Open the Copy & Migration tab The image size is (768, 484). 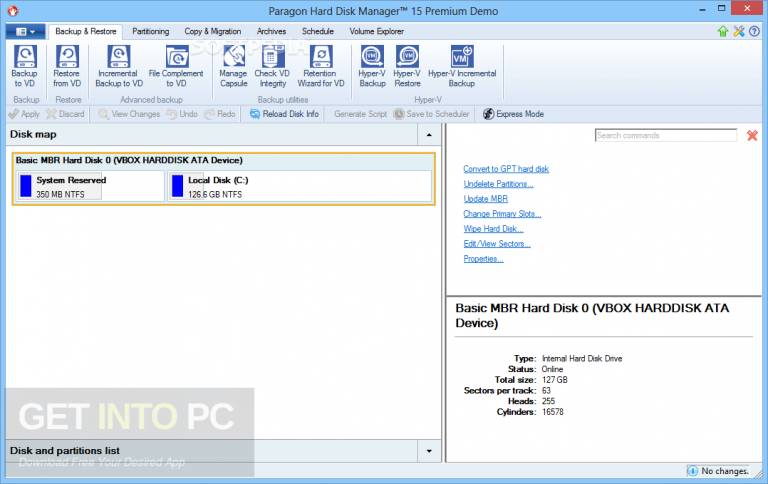tap(213, 31)
